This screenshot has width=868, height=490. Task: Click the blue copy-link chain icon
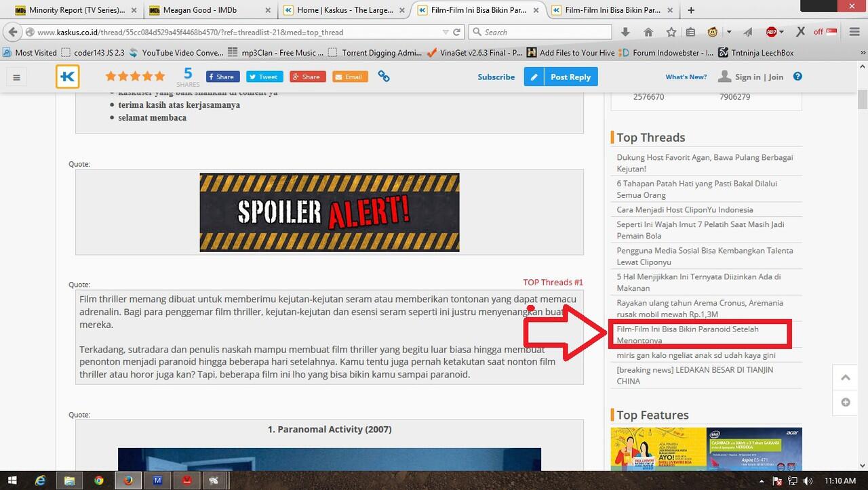coord(384,77)
